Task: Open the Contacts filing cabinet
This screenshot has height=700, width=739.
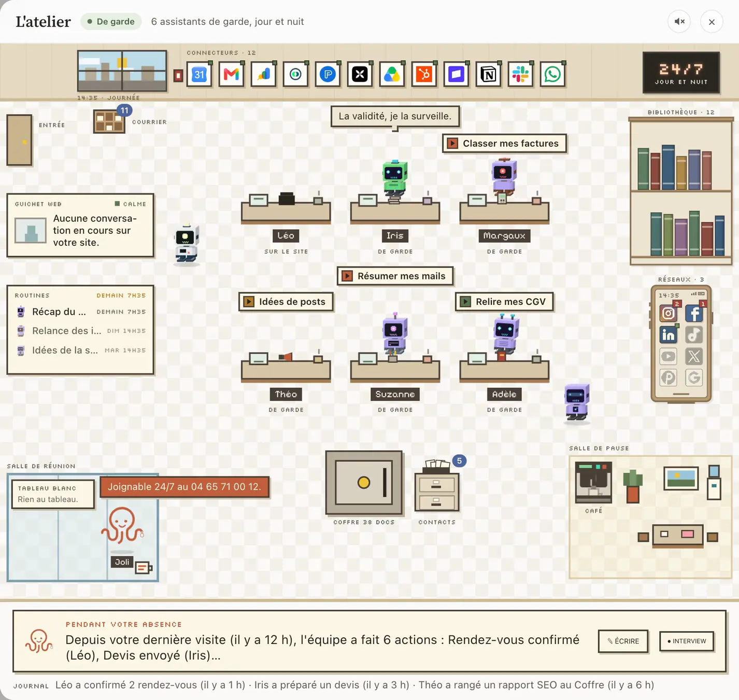Action: click(436, 486)
